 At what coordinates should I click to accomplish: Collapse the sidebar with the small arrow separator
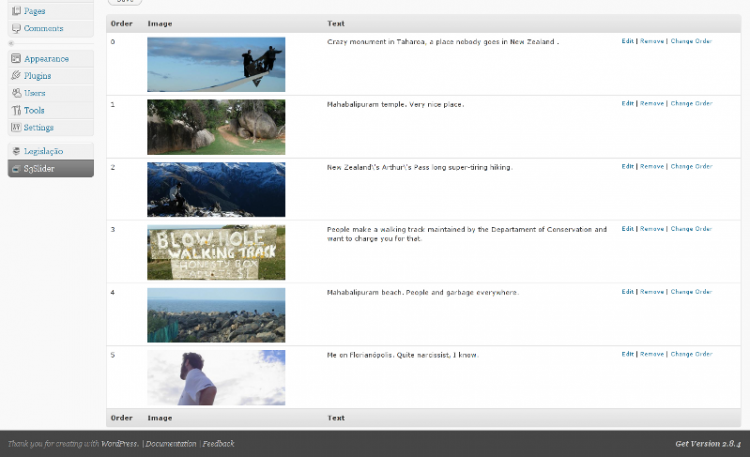[11, 44]
